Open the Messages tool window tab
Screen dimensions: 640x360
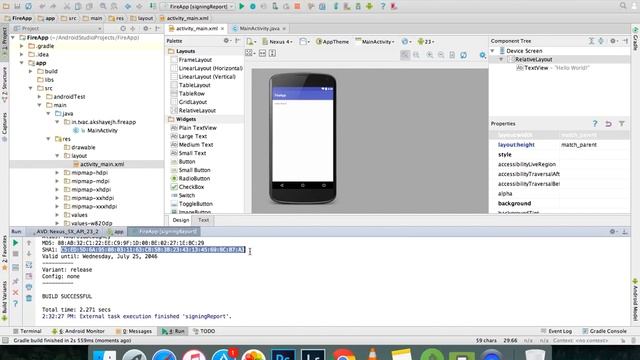coord(134,331)
